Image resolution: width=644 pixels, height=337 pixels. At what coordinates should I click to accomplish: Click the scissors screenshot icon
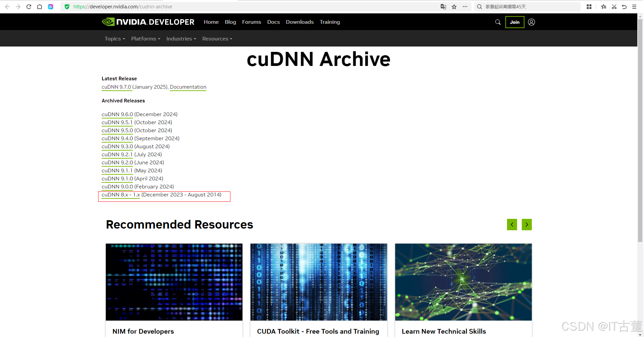[x=614, y=7]
